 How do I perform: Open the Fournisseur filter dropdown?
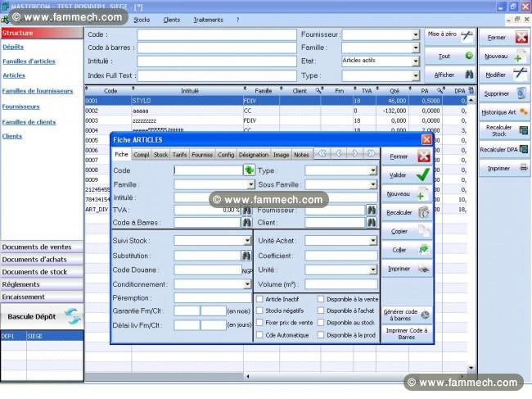pyautogui.click(x=416, y=34)
